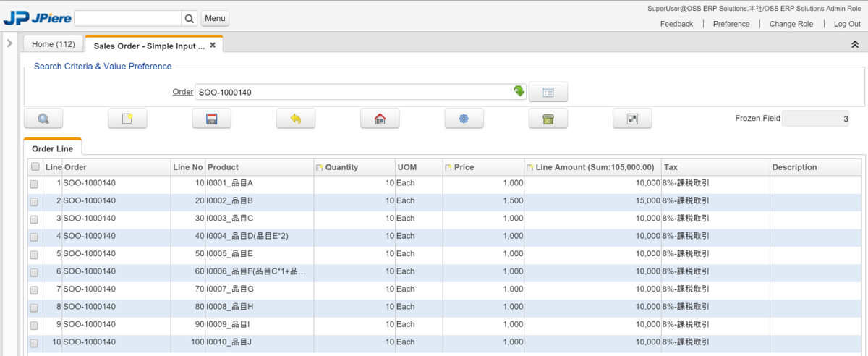
Task: Click the new record note icon
Action: click(x=127, y=119)
